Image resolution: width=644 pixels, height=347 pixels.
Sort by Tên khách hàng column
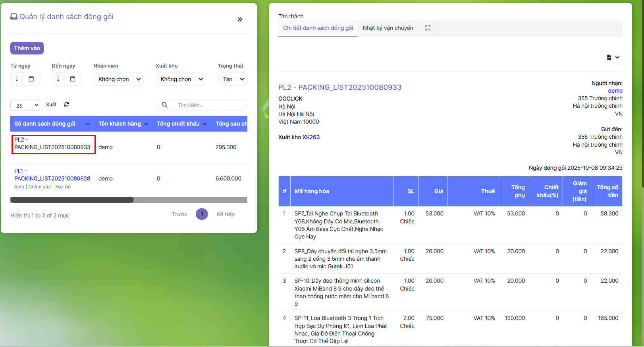point(123,124)
